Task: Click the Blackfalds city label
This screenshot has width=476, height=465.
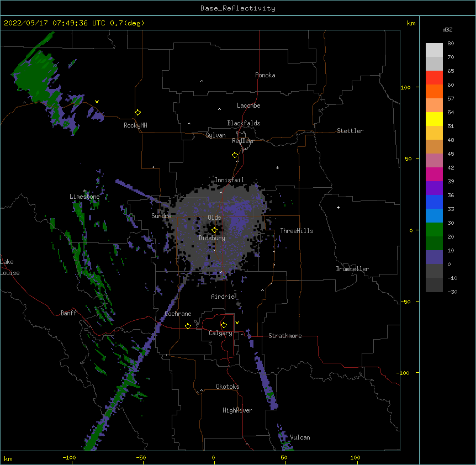Action: 244,123
